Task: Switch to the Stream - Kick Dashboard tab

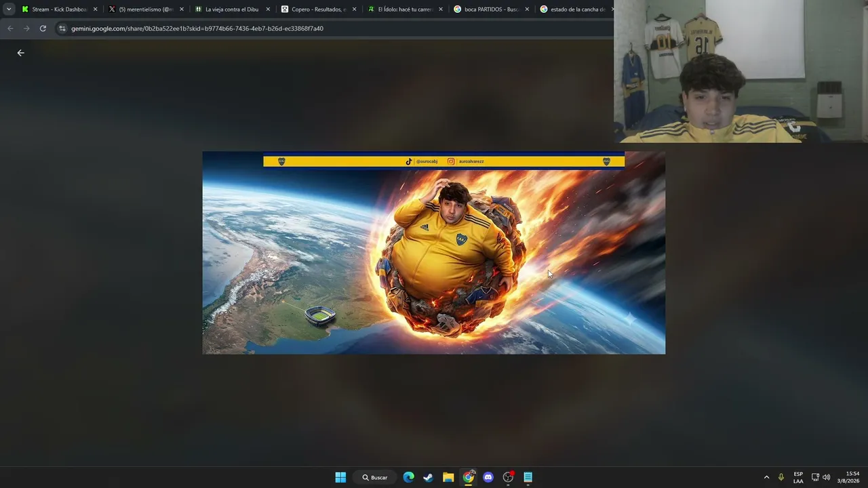Action: [60, 9]
